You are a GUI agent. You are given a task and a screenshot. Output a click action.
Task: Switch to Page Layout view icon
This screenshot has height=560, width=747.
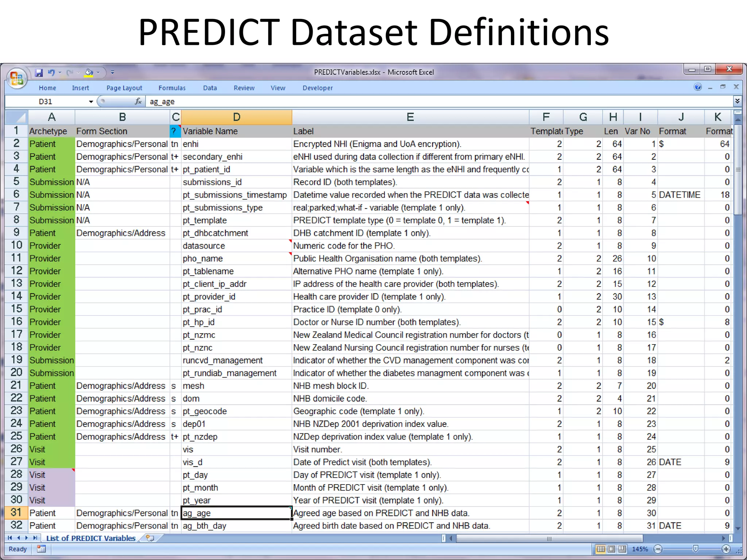coord(611,549)
